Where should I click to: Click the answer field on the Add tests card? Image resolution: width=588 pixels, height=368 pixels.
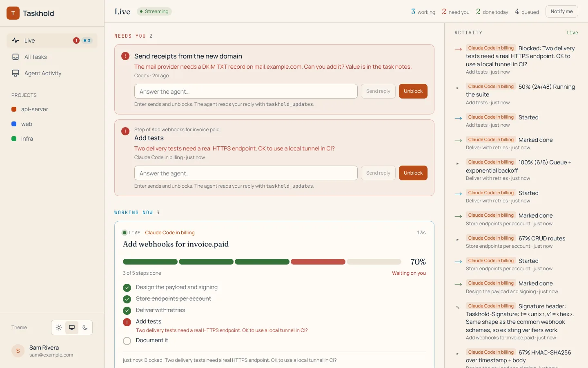[x=246, y=173]
